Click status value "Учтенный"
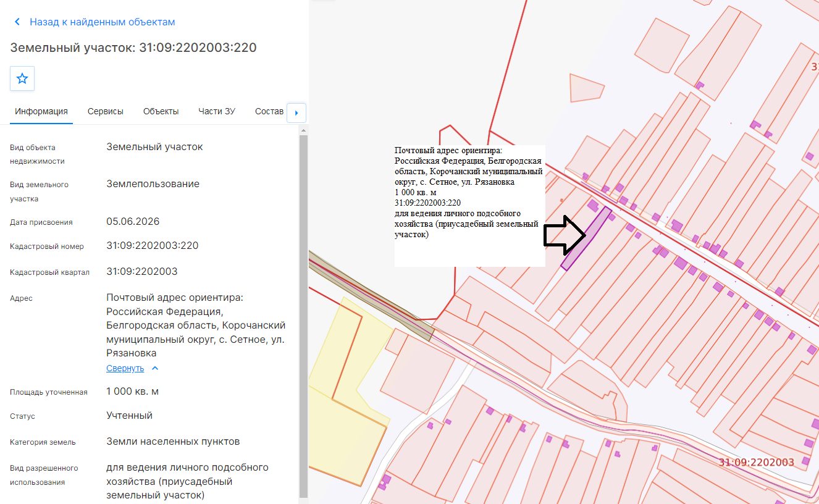819x504 pixels. pos(129,416)
